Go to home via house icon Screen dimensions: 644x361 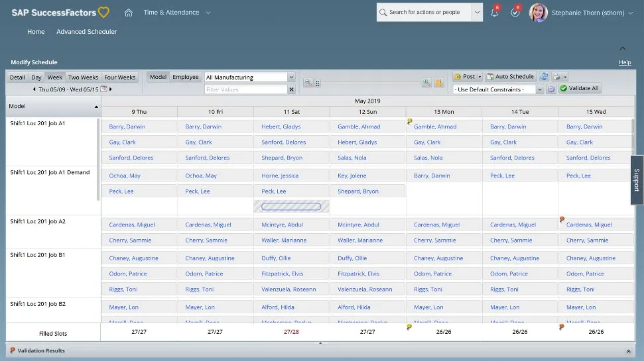pos(129,13)
